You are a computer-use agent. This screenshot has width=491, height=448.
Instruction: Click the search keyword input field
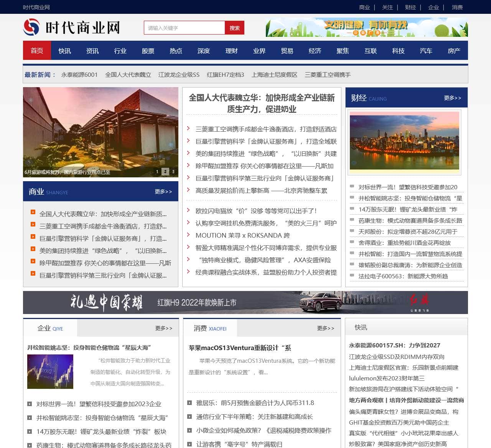point(184,28)
